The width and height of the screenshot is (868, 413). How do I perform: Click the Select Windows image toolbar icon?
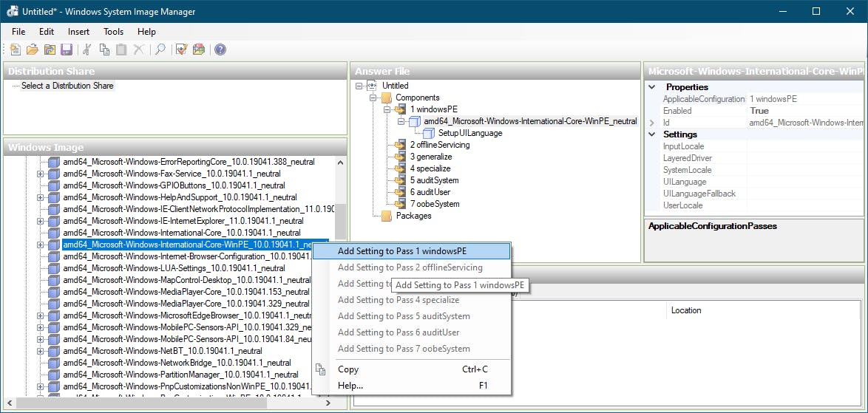tap(50, 50)
